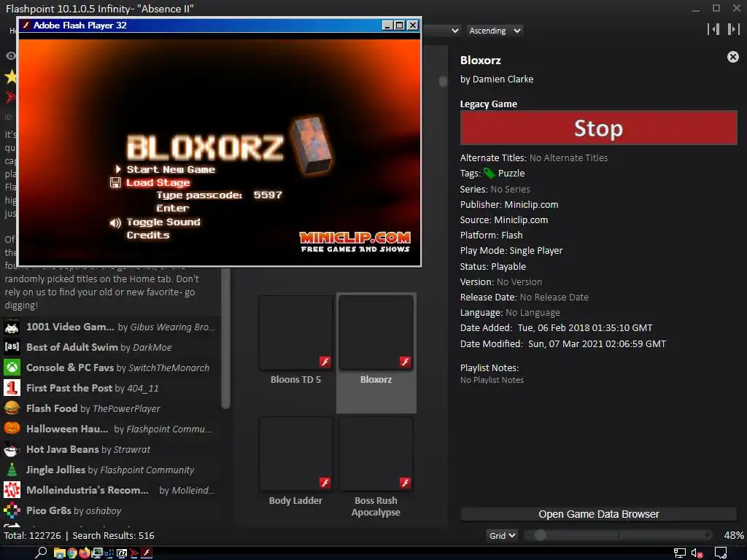
Task: Click the Hot Java Beans cup icon
Action: point(12,449)
